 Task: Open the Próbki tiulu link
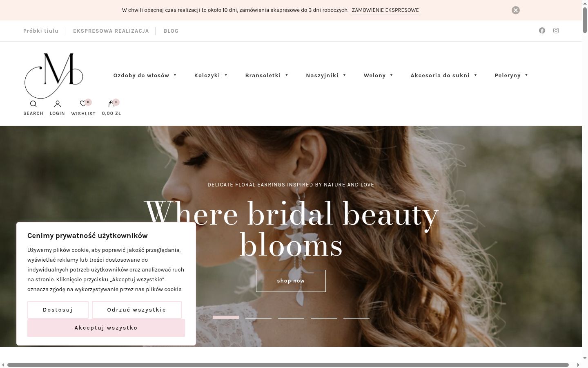coord(41,31)
